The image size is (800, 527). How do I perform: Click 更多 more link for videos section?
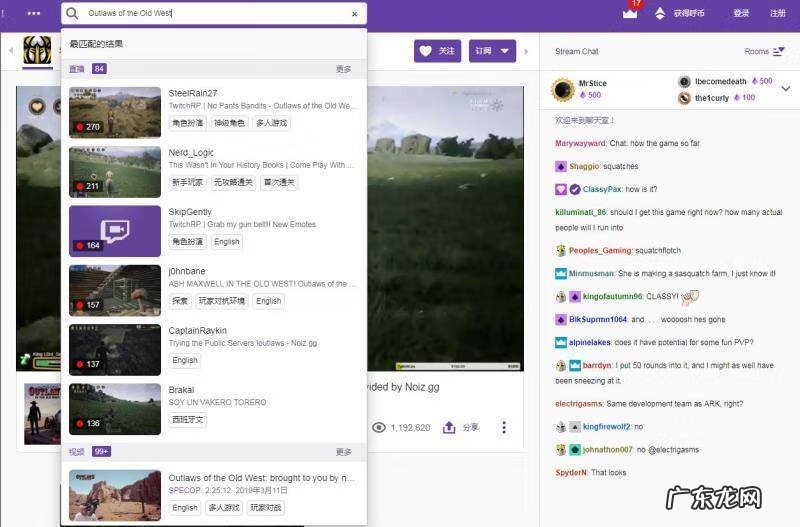pos(343,452)
